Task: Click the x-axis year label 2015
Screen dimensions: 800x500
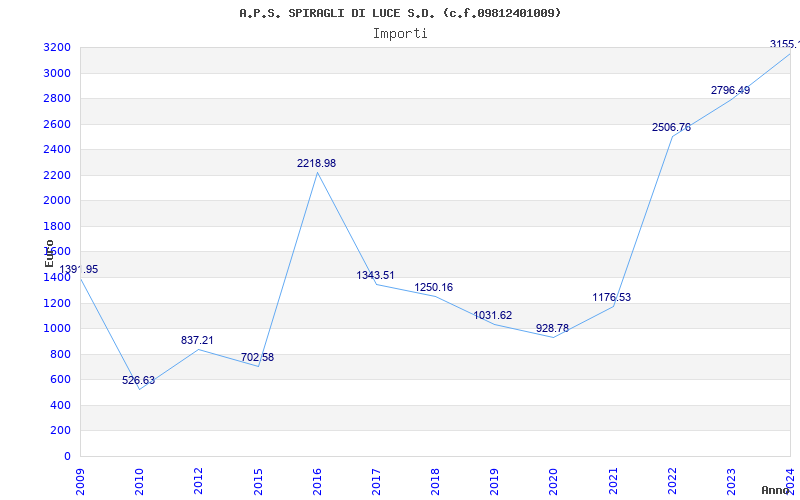Action: click(258, 481)
